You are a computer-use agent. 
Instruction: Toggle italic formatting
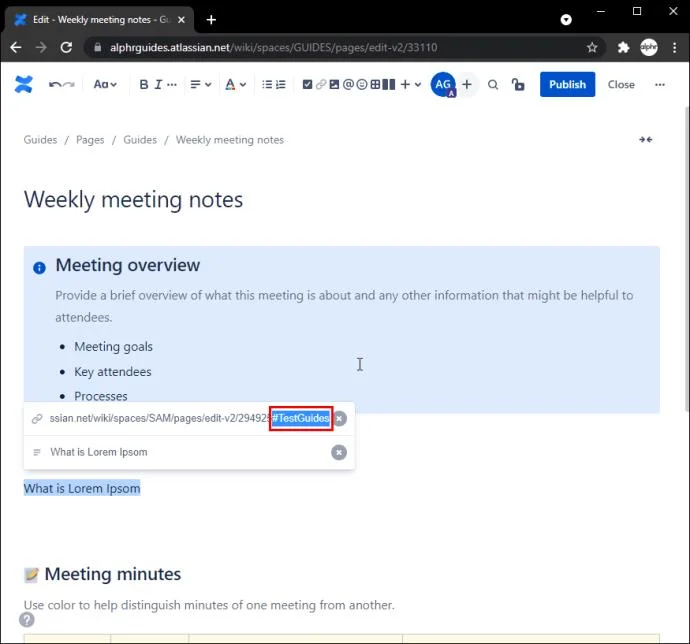tap(158, 85)
